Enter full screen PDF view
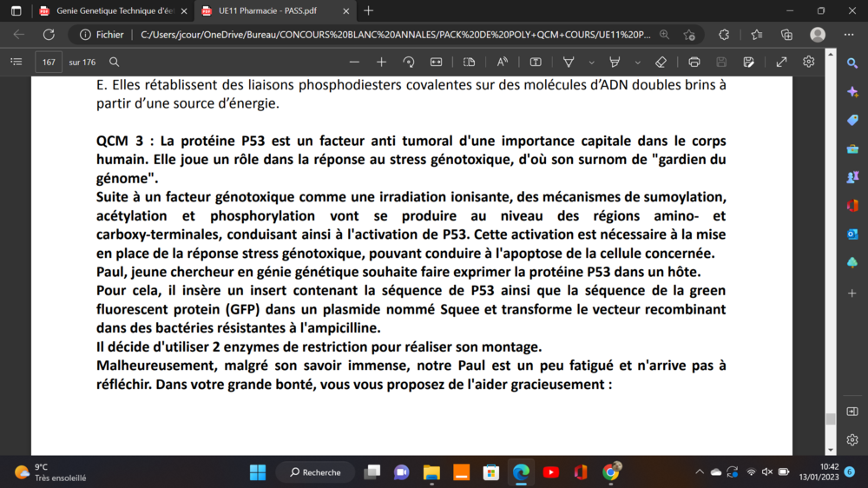 pyautogui.click(x=781, y=62)
